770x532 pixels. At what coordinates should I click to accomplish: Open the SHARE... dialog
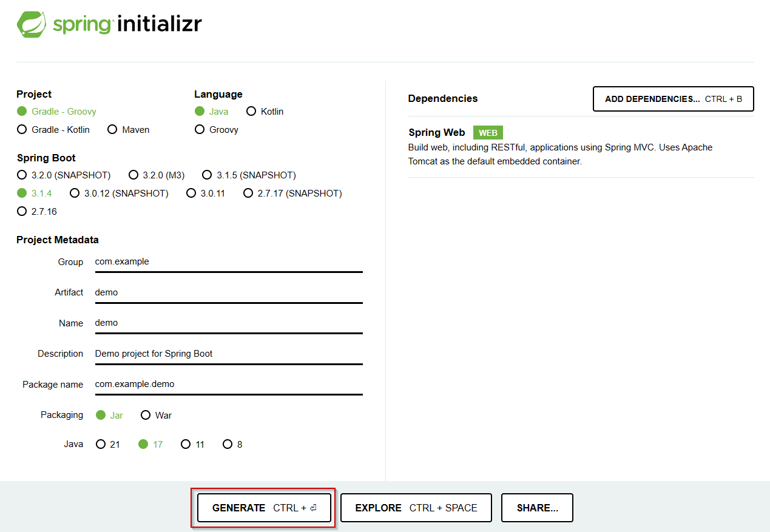[537, 508]
